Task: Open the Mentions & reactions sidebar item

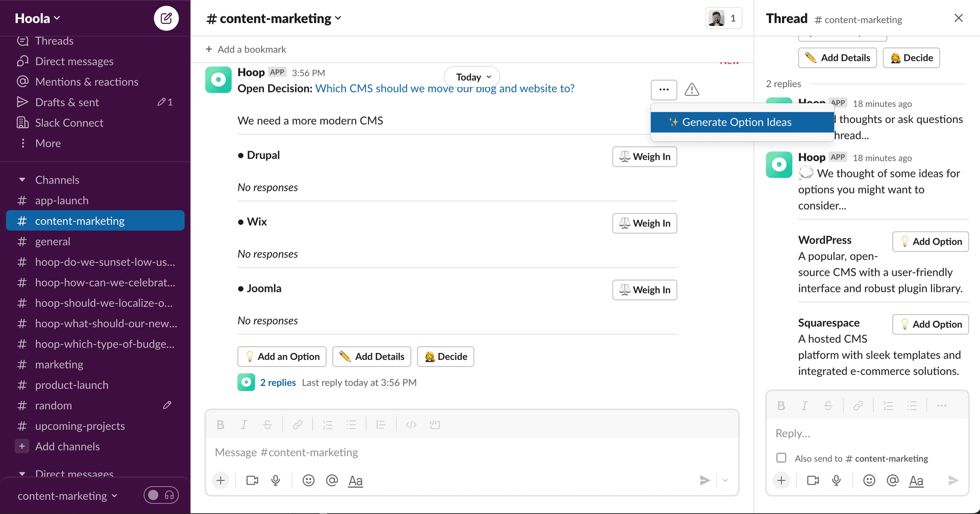Action: (86, 82)
